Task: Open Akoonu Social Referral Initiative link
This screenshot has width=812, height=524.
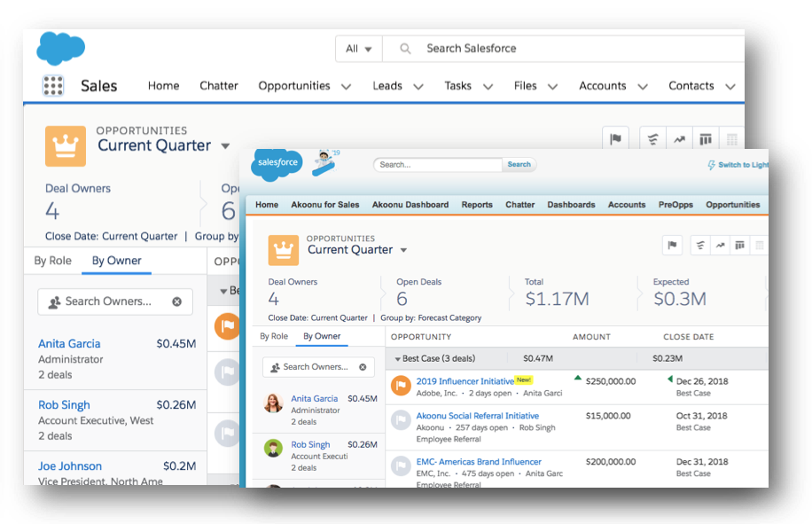Action: tap(478, 416)
